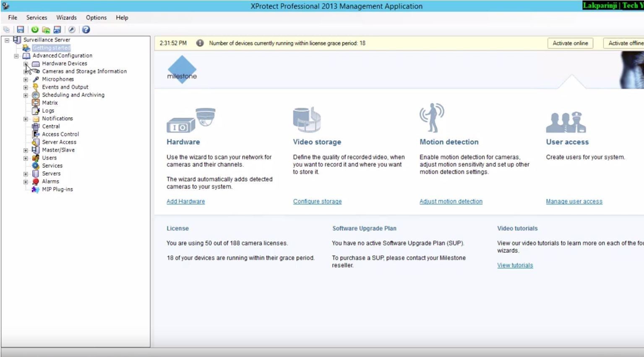Click the Motion detection section heading
This screenshot has width=644, height=357.
coord(449,142)
